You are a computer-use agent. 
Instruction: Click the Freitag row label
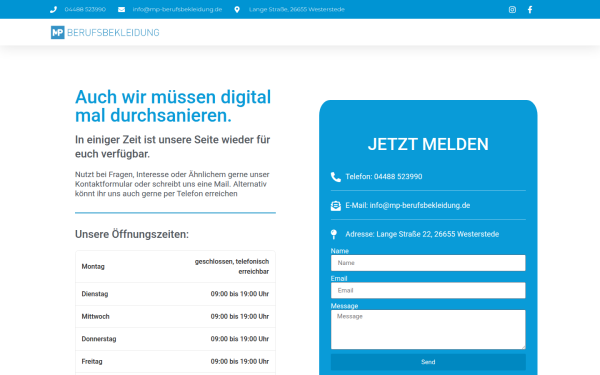click(92, 362)
